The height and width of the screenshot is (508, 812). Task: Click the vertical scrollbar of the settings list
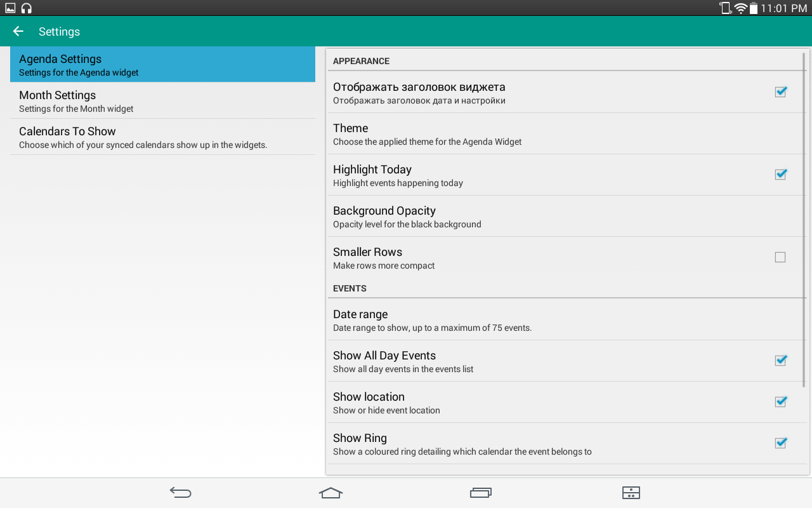[x=804, y=219]
